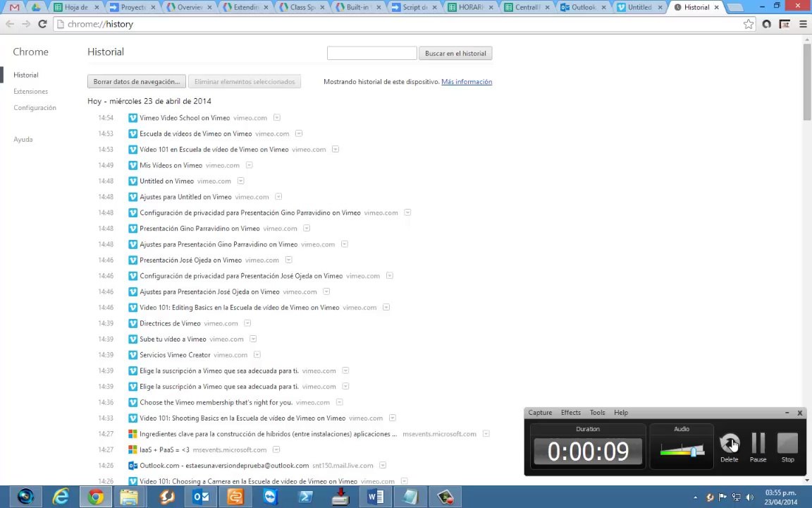Image resolution: width=812 pixels, height=508 pixels.
Task: Open Effects menu in recorder window
Action: [x=571, y=413]
